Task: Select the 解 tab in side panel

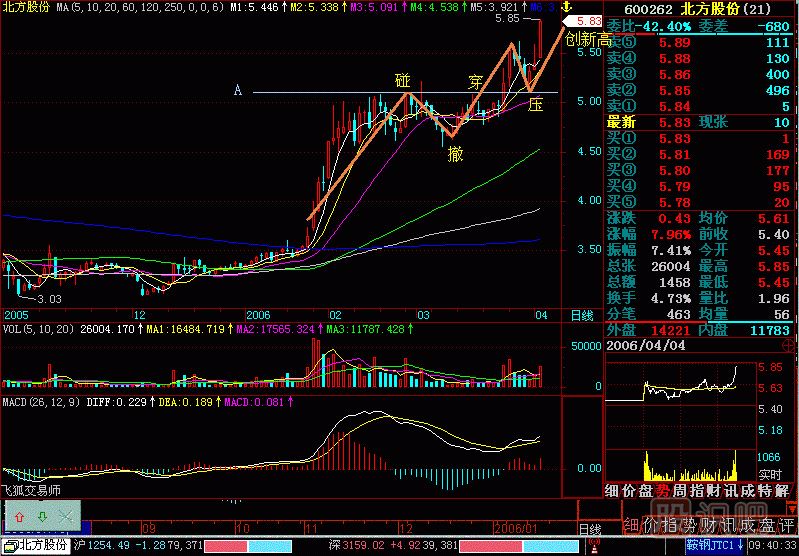Action: (x=788, y=490)
